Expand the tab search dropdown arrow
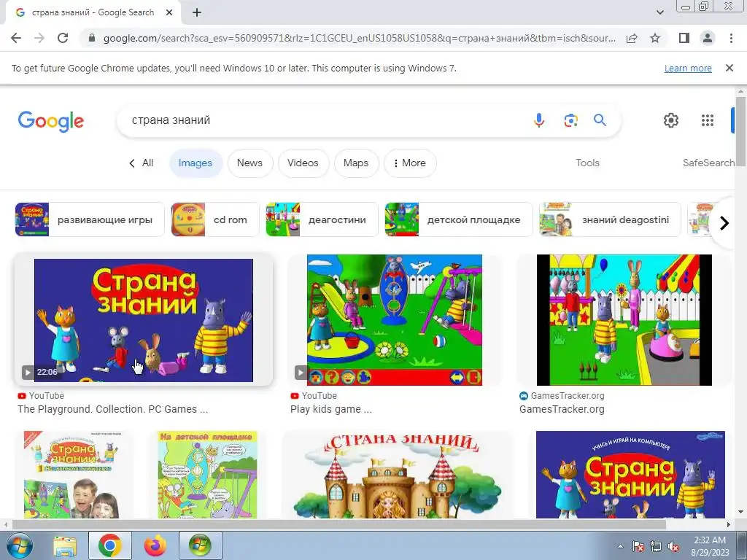Viewport: 747px width, 560px height. pos(659,12)
